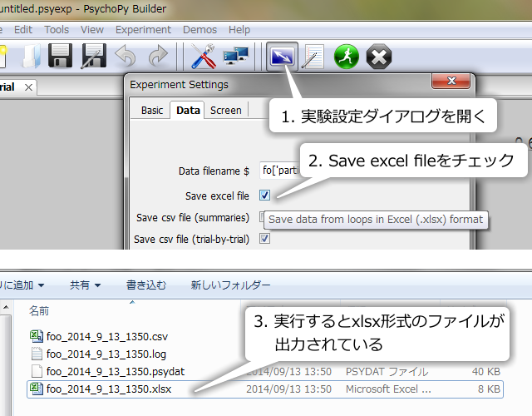532x416 pixels.
Task: Open the Demos menu
Action: coord(199,30)
